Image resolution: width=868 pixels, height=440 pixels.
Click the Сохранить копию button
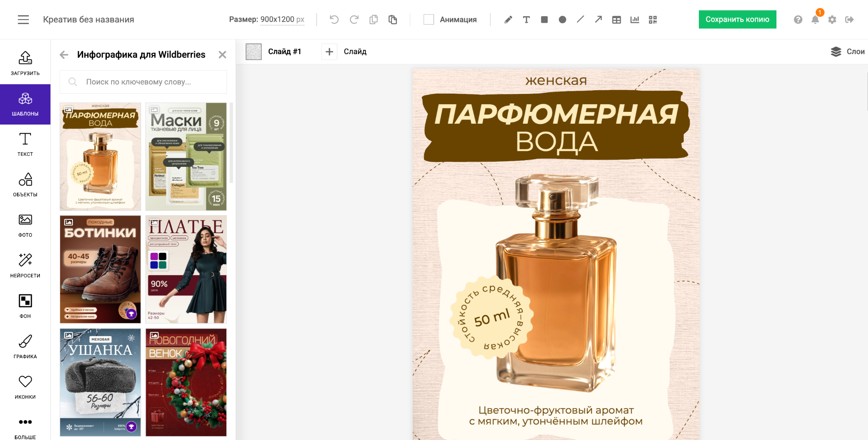737,19
